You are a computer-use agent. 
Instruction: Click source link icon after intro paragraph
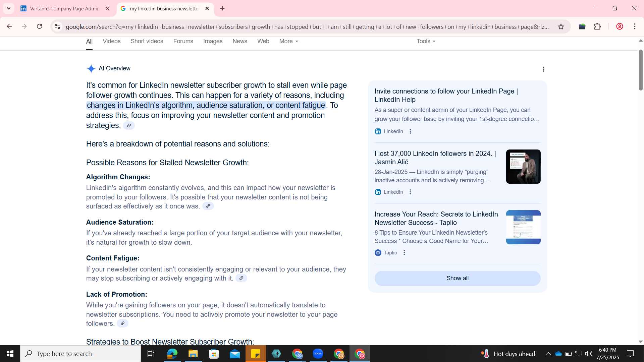pyautogui.click(x=129, y=126)
